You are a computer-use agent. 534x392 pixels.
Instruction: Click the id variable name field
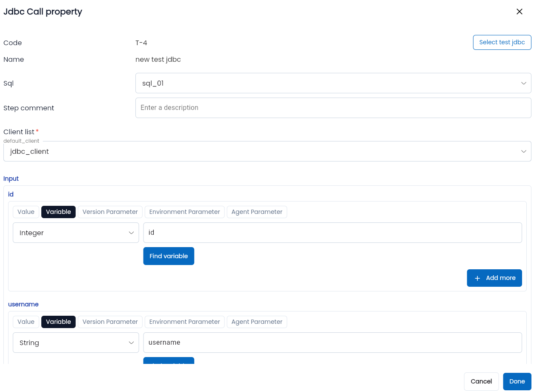click(x=333, y=233)
